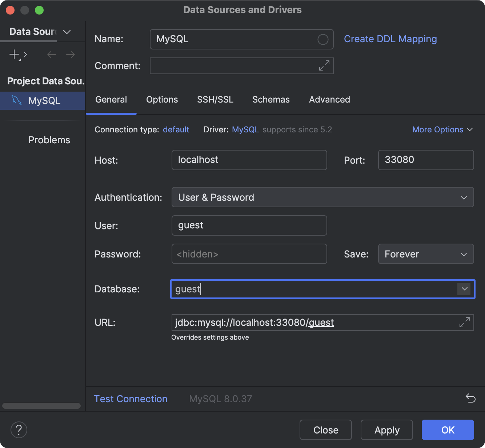485x448 pixels.
Task: Apply the data source changes
Action: pyautogui.click(x=386, y=430)
